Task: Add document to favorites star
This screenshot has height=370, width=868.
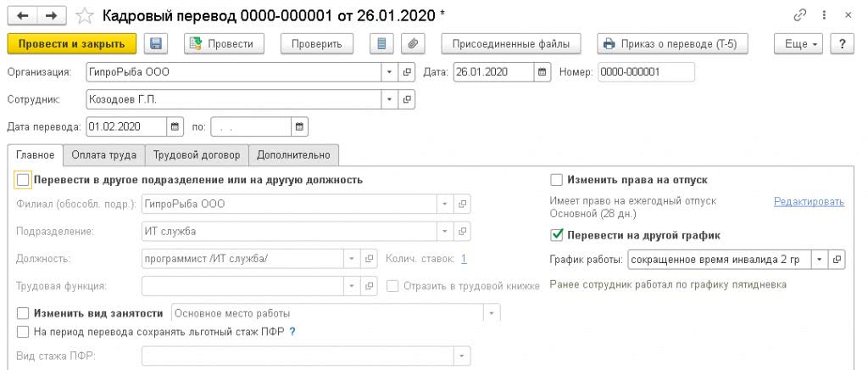Action: point(84,16)
